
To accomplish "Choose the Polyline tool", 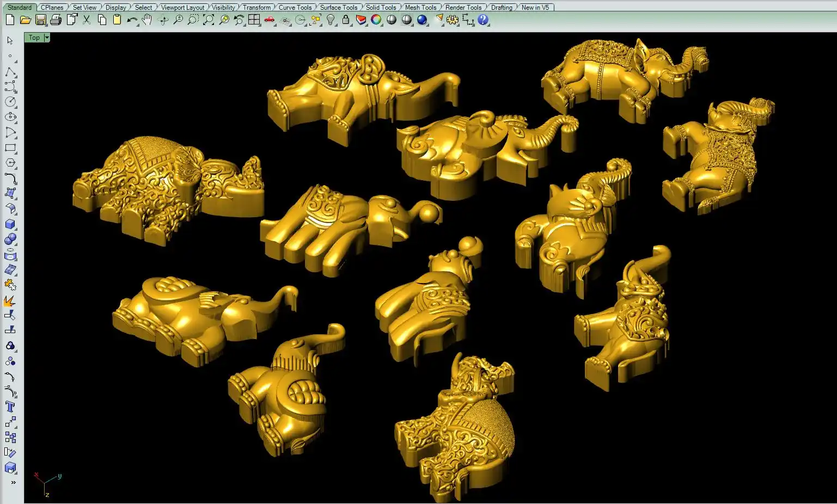I will pos(10,72).
